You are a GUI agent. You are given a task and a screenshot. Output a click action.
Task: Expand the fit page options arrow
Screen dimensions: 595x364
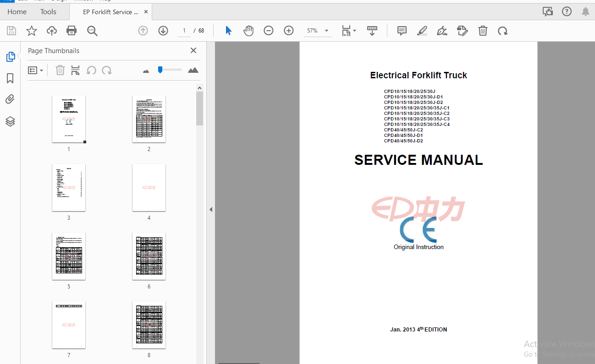click(354, 31)
